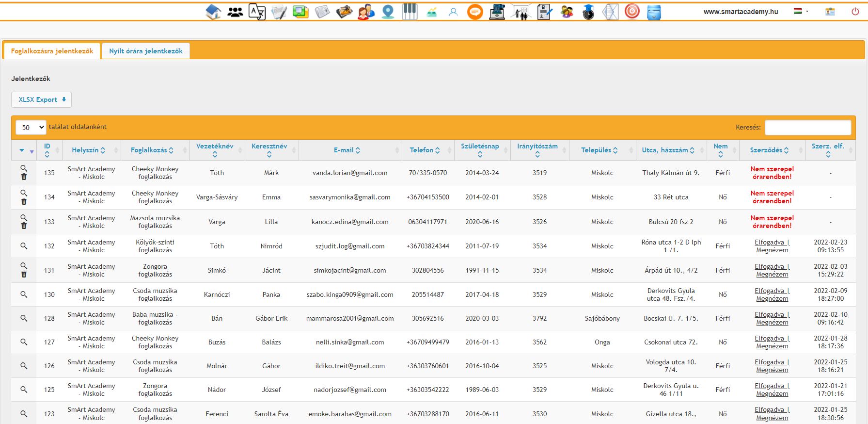Delete the row with ID 131
This screenshot has height=424, width=868.
coord(24,275)
